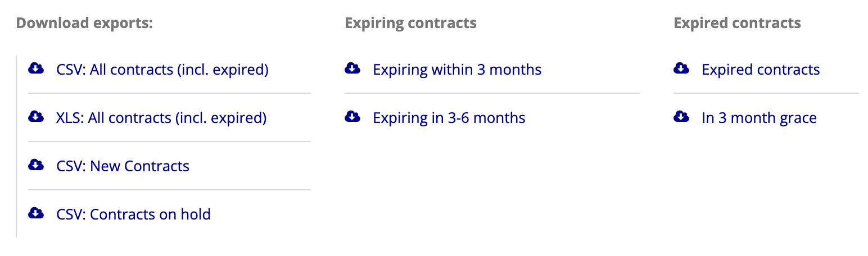The image size is (868, 256).
Task: Click the Download exports: heading
Action: pos(85,23)
